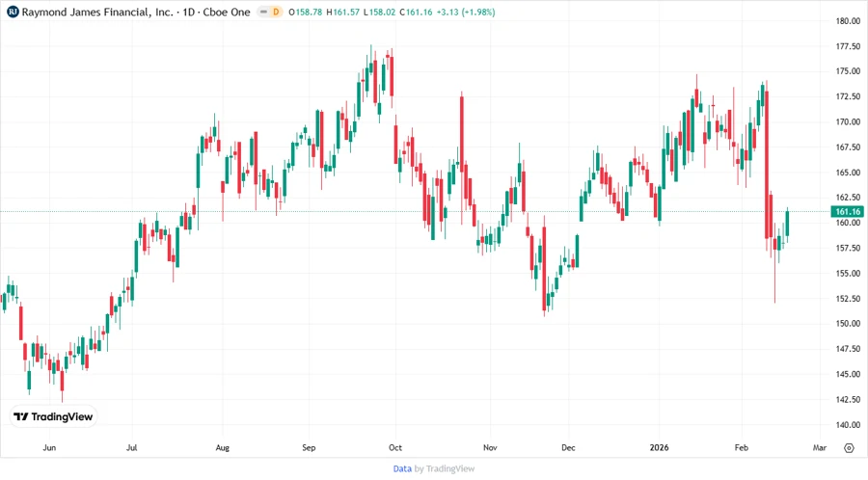Click the Feb label on time axis
Viewport: 868px width, 480px height.
[x=742, y=447]
